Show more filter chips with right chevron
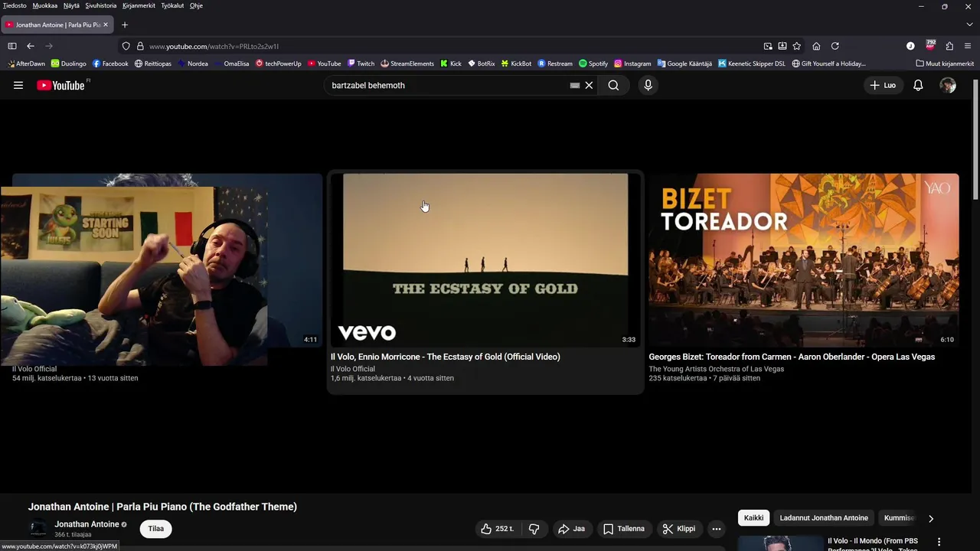Image resolution: width=980 pixels, height=551 pixels. [931, 518]
